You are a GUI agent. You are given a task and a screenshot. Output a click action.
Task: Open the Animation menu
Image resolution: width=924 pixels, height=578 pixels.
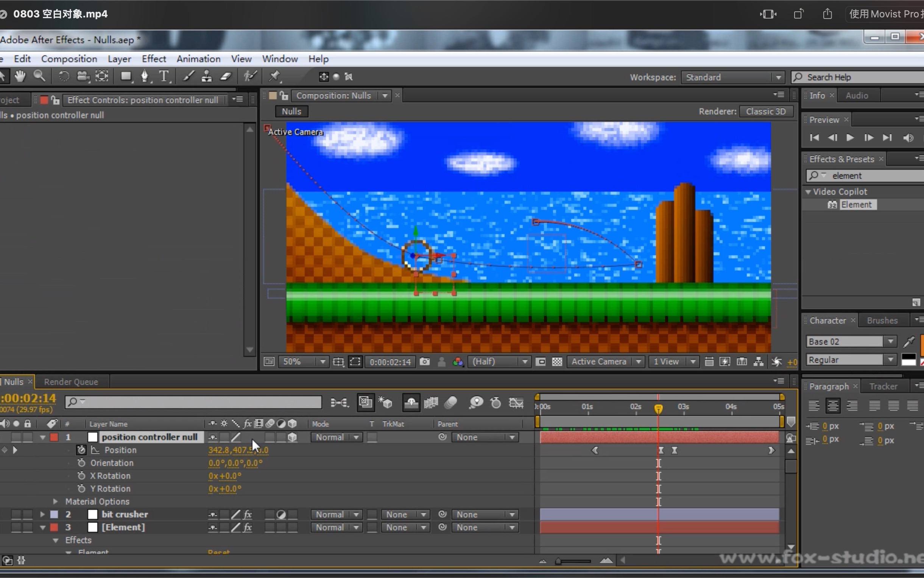198,59
